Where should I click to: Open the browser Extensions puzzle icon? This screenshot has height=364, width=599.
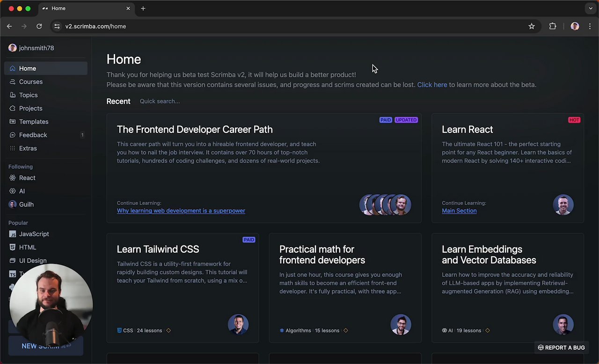point(553,27)
